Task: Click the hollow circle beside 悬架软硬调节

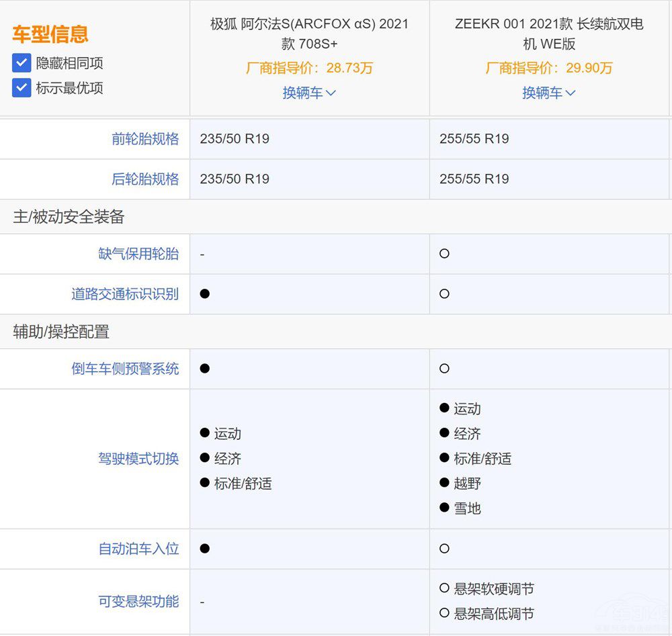Action: tap(444, 588)
